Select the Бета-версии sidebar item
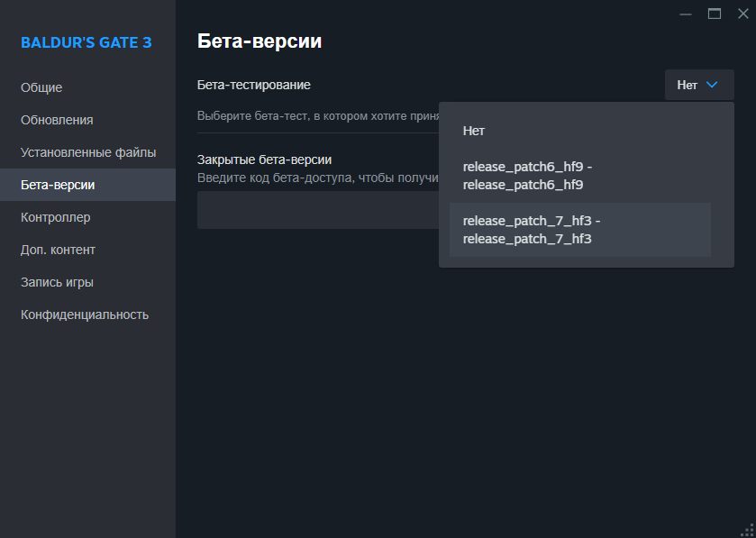Screen dimensions: 756x538 tap(87, 185)
